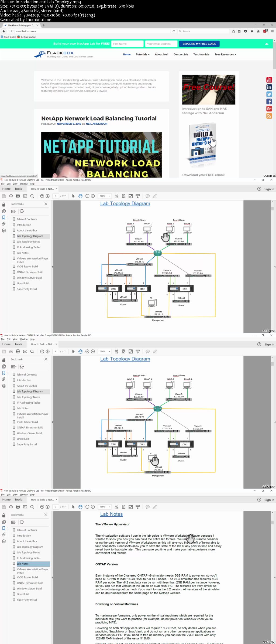The width and height of the screenshot is (276, 644).
Task: Open Flackbox Twitter social icon
Action: pyautogui.click(x=269, y=94)
